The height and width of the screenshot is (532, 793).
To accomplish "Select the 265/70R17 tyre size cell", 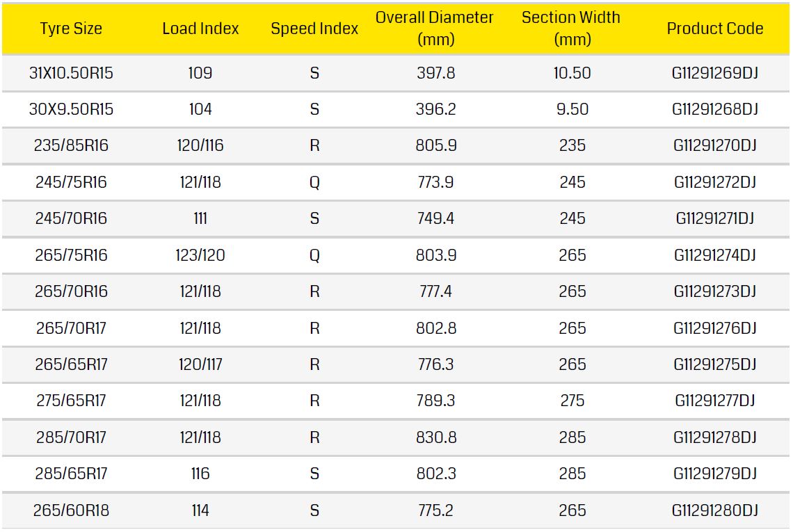I will coord(71,328).
